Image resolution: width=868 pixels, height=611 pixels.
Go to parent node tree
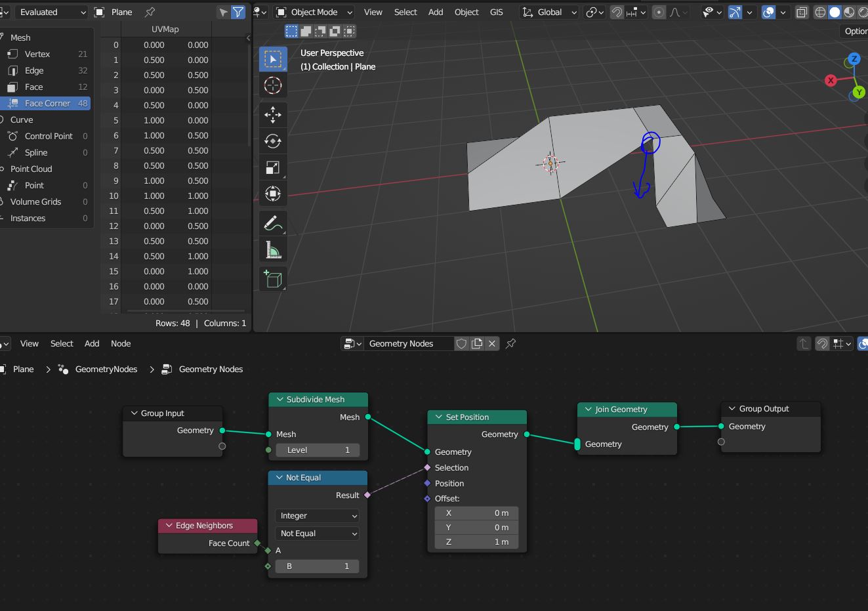(x=804, y=343)
